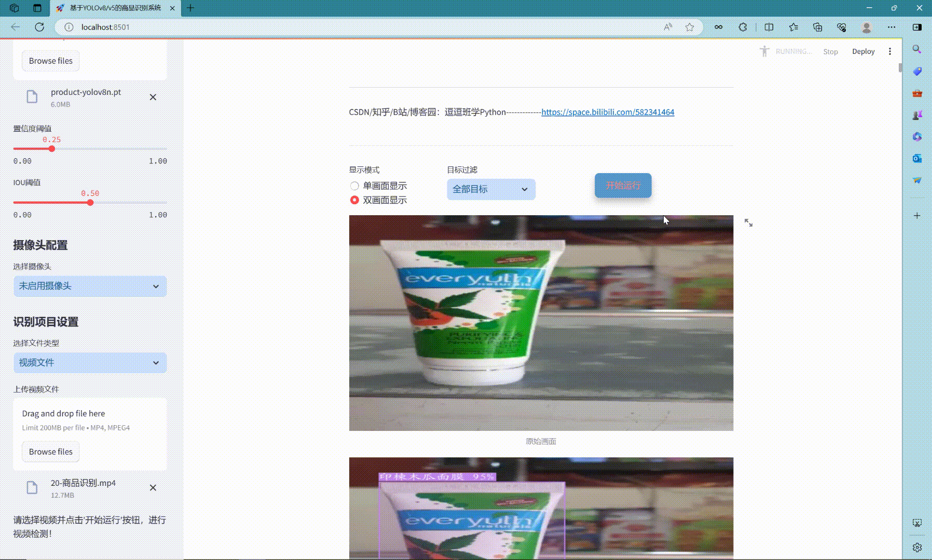Open the browser extensions menu
The image size is (932, 560).
coord(743,27)
